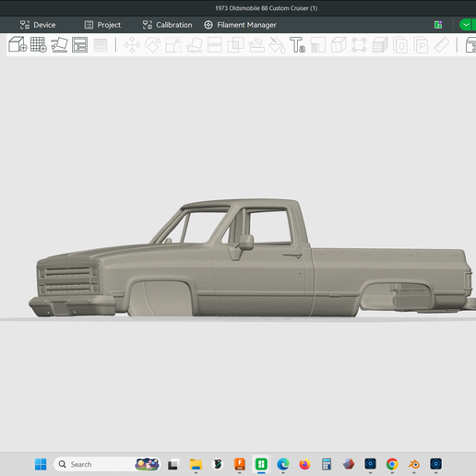Screen dimensions: 476x476
Task: Select the Supports painting tool
Action: pyautogui.click(x=256, y=45)
